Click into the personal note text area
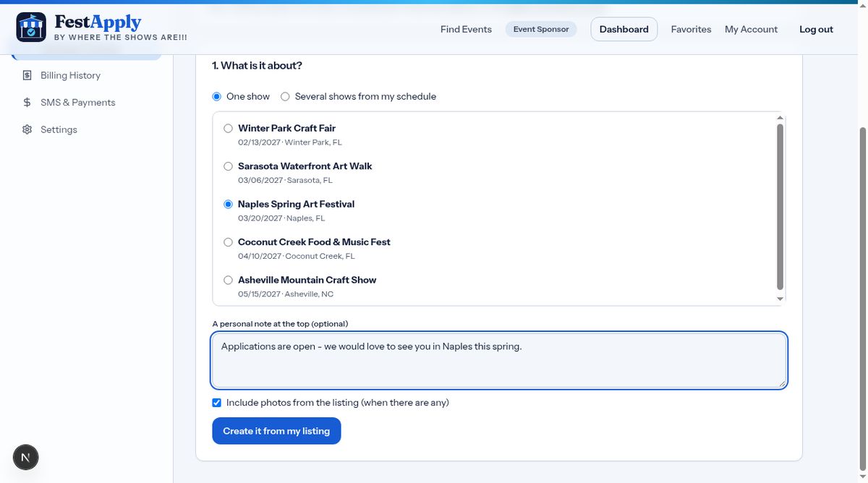868x483 pixels. (499, 360)
